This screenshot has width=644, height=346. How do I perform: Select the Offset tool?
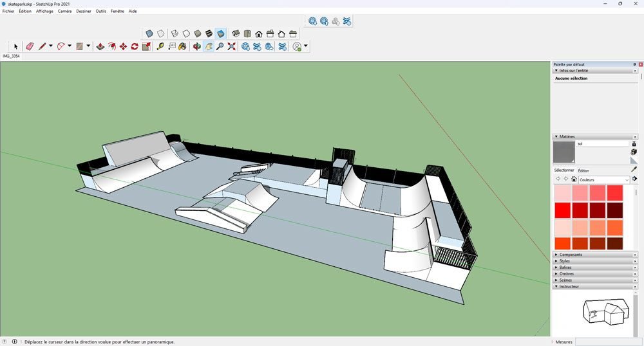pos(111,46)
